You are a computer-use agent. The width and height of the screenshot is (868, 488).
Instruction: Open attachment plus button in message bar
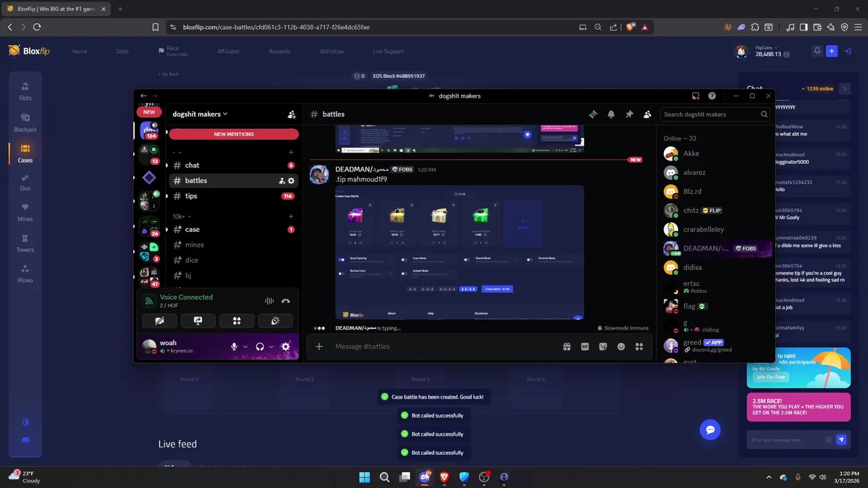coord(319,346)
